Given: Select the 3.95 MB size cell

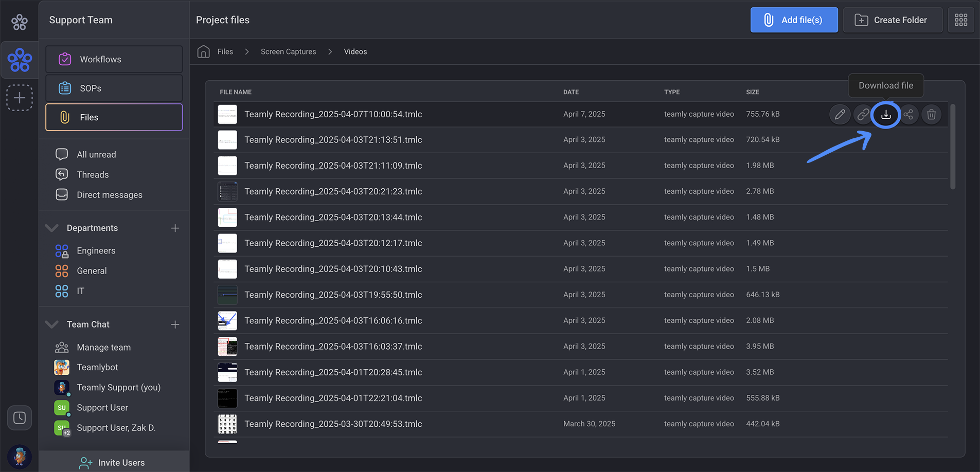Looking at the screenshot, I should click(760, 347).
